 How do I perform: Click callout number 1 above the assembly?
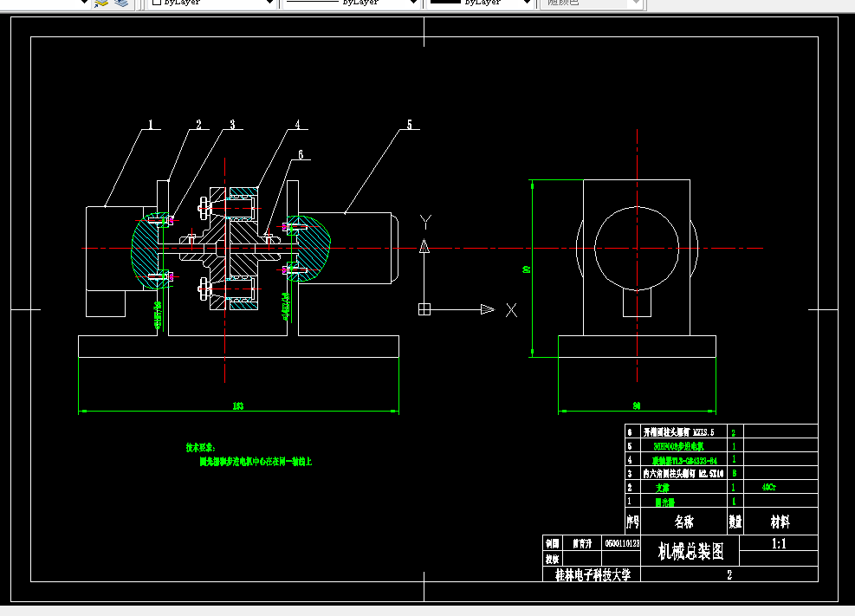point(151,125)
